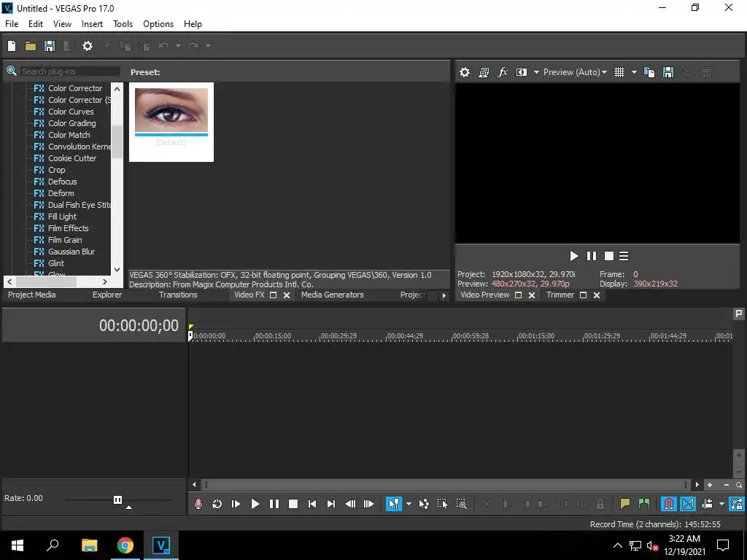
Task: Open split screen view dropdown arrow
Action: (x=536, y=72)
